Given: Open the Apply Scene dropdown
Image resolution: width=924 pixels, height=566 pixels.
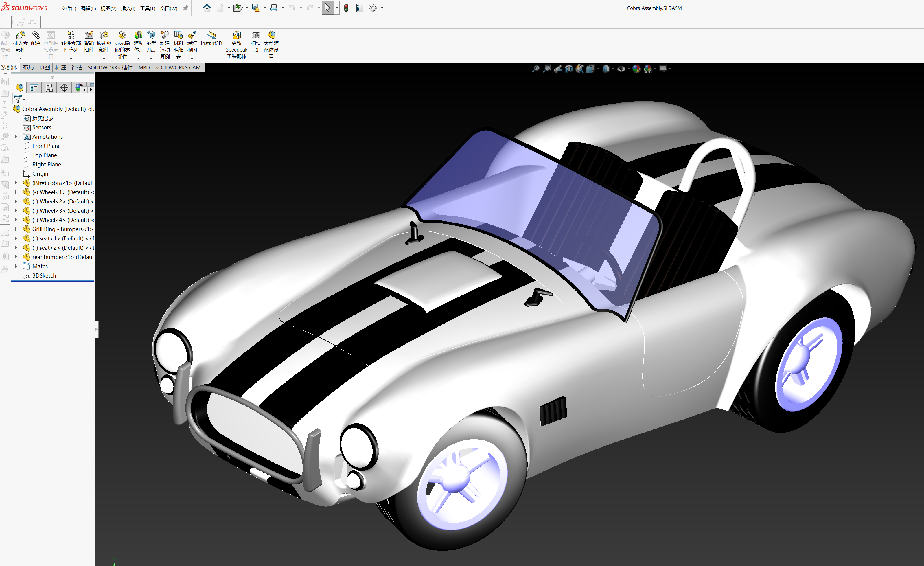Looking at the screenshot, I should (648, 69).
